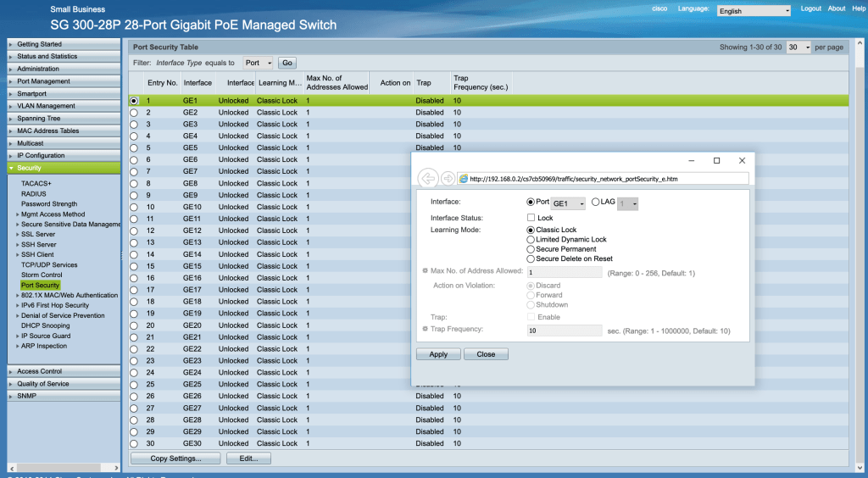Image resolution: width=868 pixels, height=478 pixels.
Task: Open the Storm Control page
Action: pyautogui.click(x=42, y=275)
